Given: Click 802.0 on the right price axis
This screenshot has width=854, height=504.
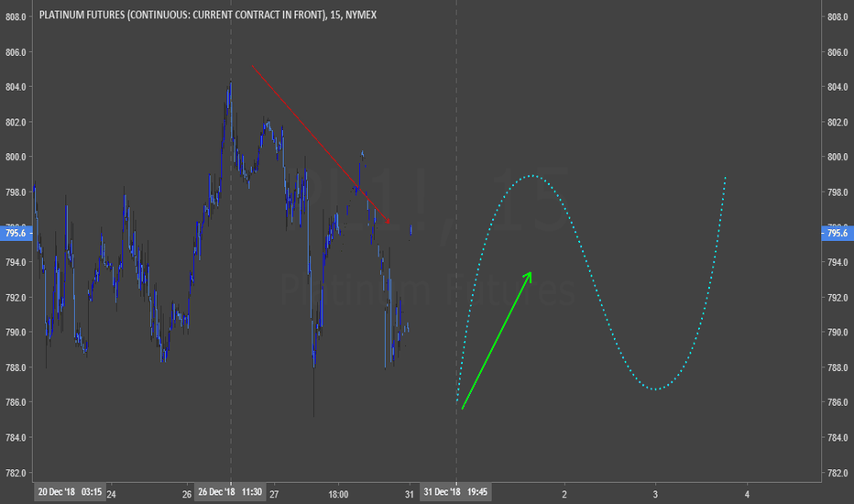Looking at the screenshot, I should coord(838,122).
